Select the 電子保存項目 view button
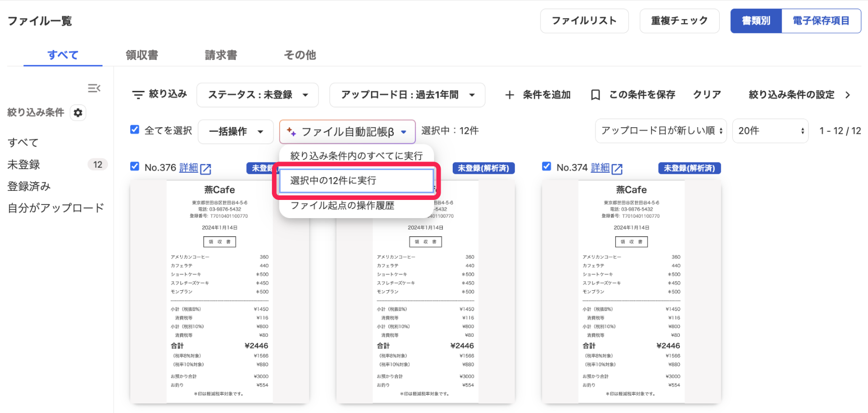The width and height of the screenshot is (868, 413). click(x=821, y=21)
